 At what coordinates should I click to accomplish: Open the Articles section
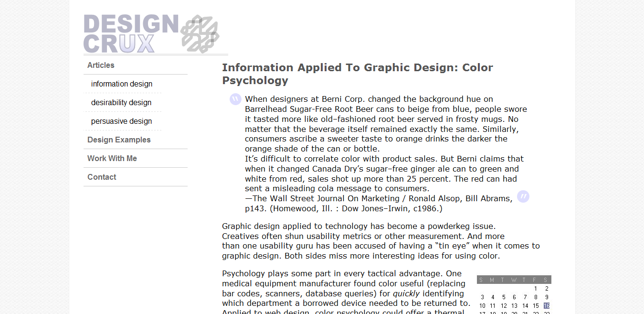[x=100, y=65]
